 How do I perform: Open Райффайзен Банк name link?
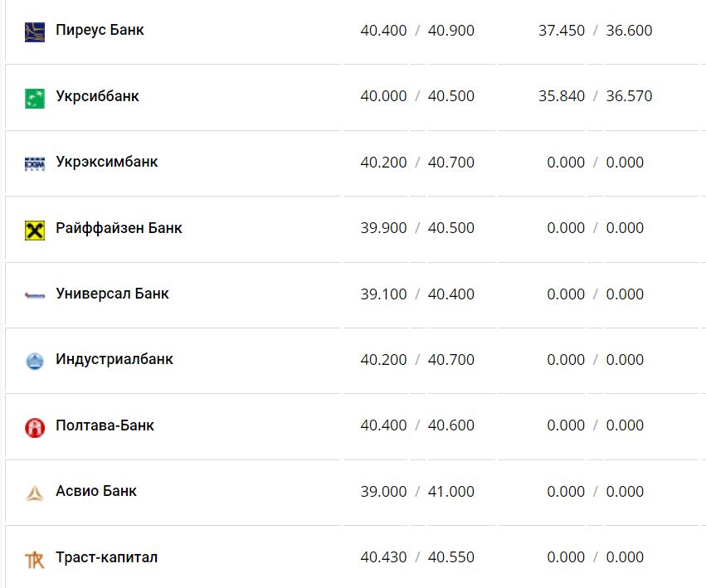(x=119, y=228)
